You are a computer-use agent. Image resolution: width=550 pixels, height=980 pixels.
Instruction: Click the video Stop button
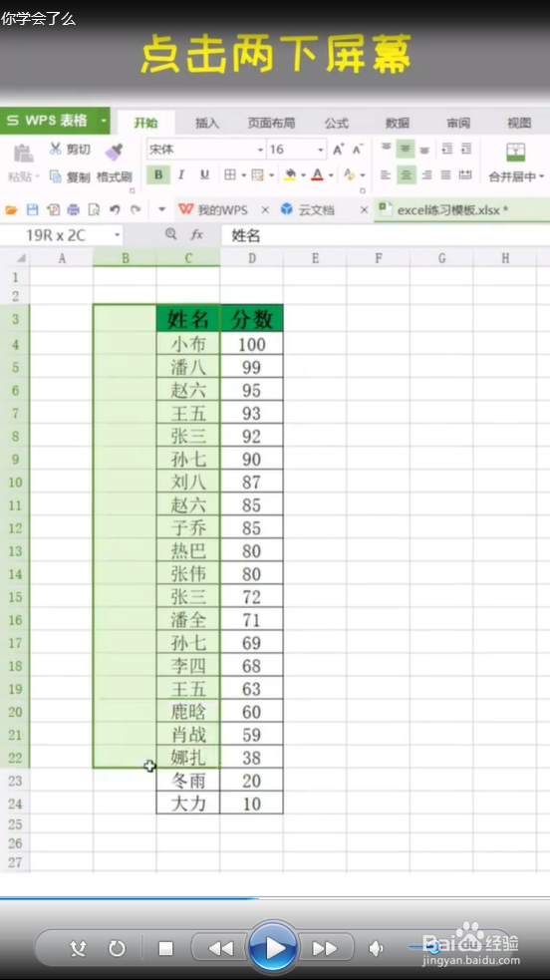coord(165,949)
